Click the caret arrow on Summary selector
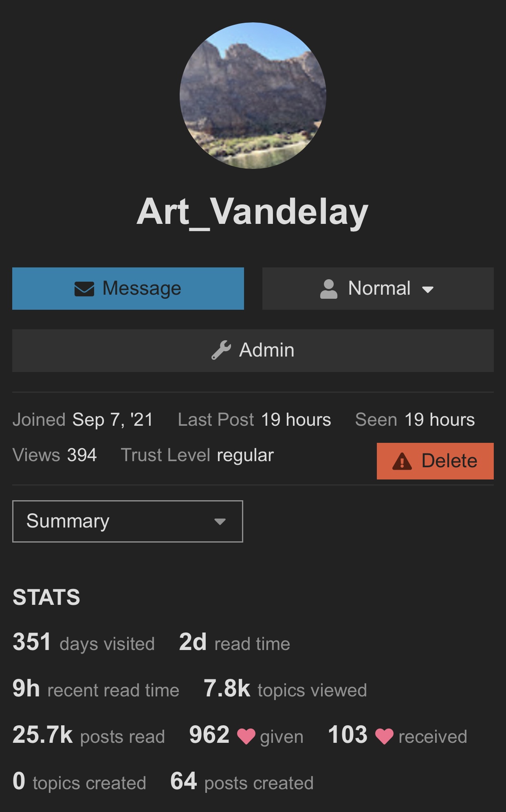The height and width of the screenshot is (812, 506). (x=220, y=522)
